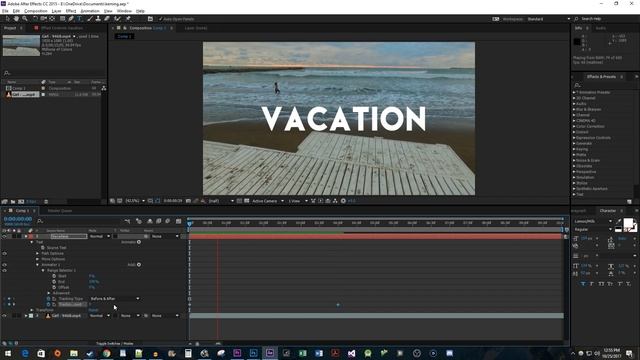
Task: Click the current timecode field in timeline
Action: (x=18, y=219)
